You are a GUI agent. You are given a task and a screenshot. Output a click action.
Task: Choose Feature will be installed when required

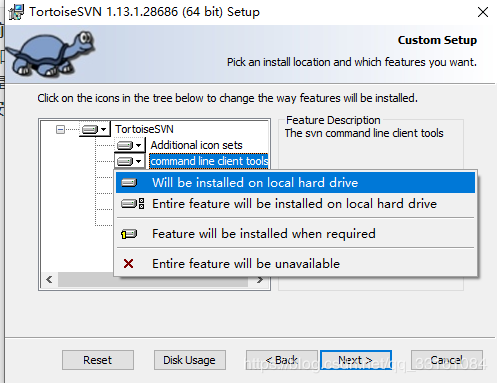pyautogui.click(x=295, y=234)
